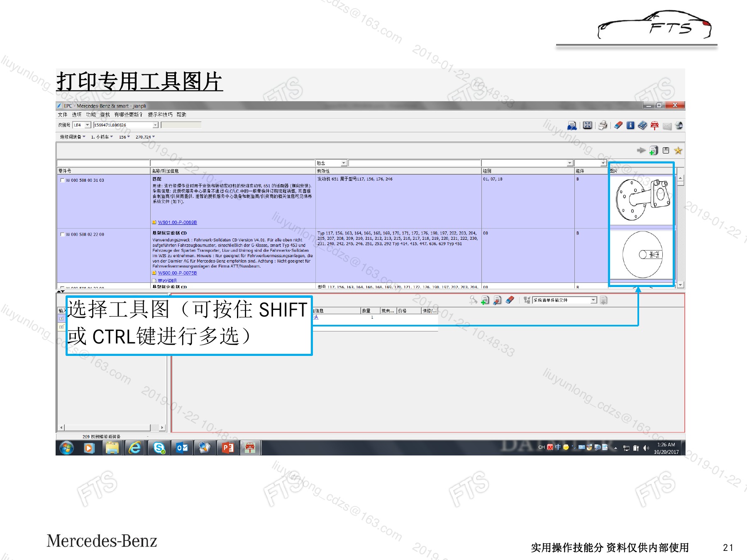Viewport: 747px width, 560px height.
Task: Click the 名称/附加信息 column header
Action: pos(233,171)
